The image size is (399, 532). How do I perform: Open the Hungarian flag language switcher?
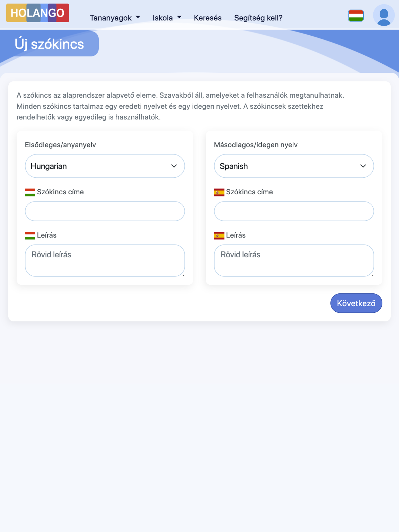coord(356,16)
